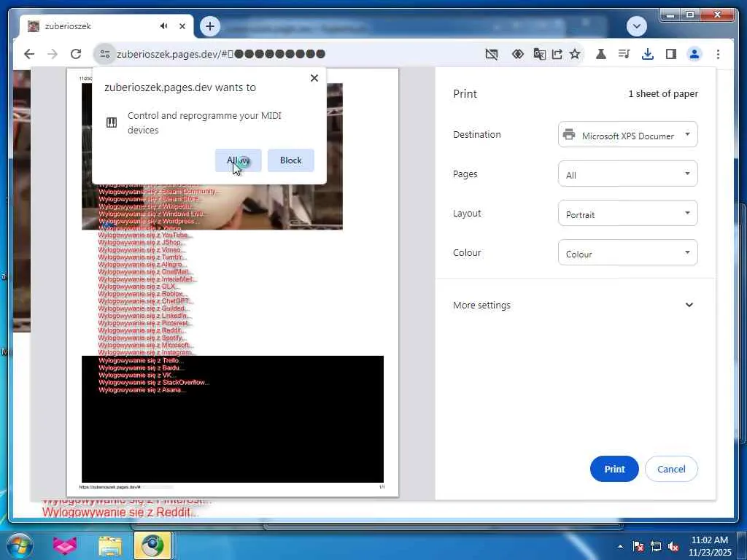Click the address bar URL text

coord(220,54)
